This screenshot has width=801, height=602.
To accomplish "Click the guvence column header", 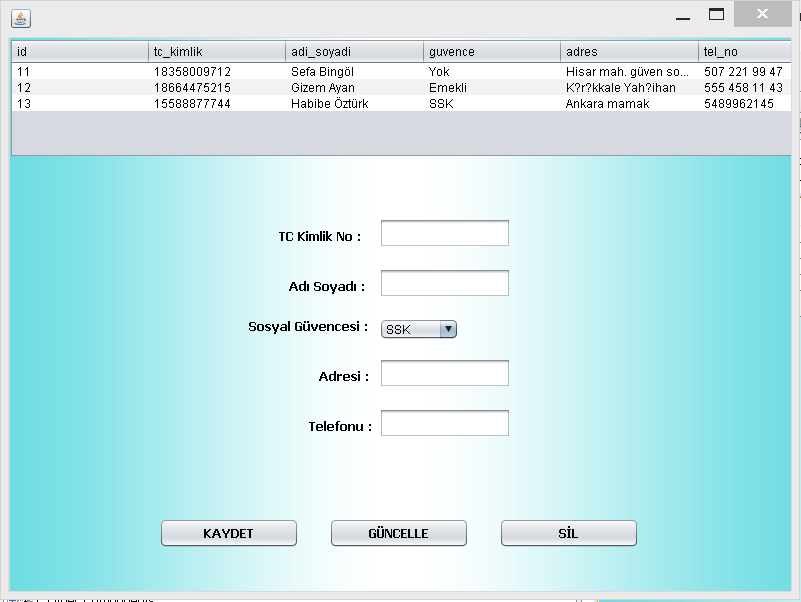I will 491,51.
